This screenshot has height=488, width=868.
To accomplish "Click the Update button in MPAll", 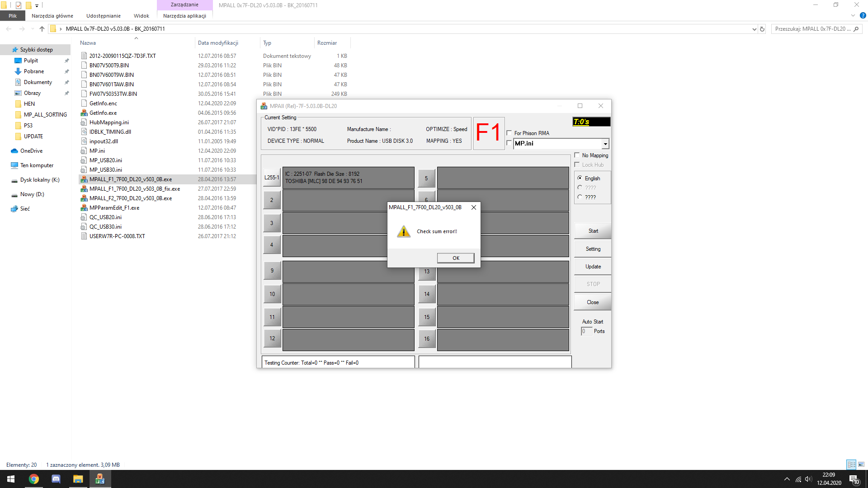I will (x=593, y=267).
